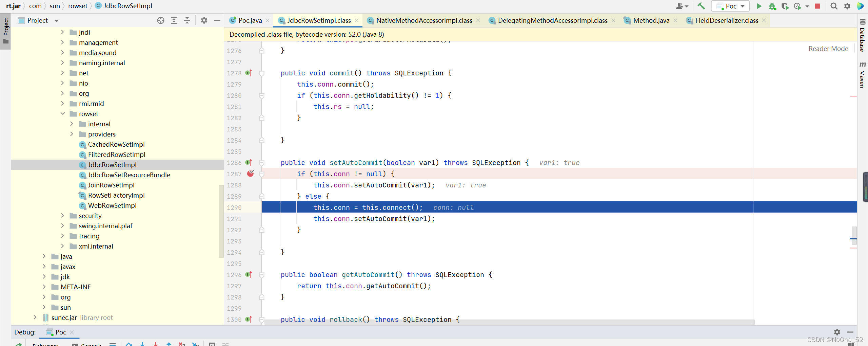Switch to DelegatingMethodAccessorImpl.class tab
Screen dimensions: 868x346
click(x=552, y=20)
